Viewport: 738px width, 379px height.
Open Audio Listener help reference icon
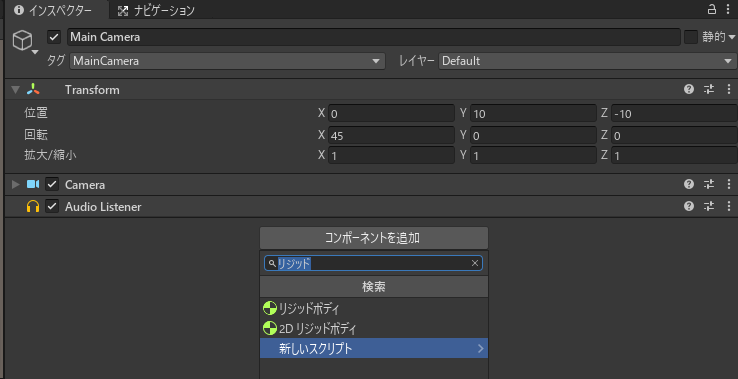tap(689, 206)
